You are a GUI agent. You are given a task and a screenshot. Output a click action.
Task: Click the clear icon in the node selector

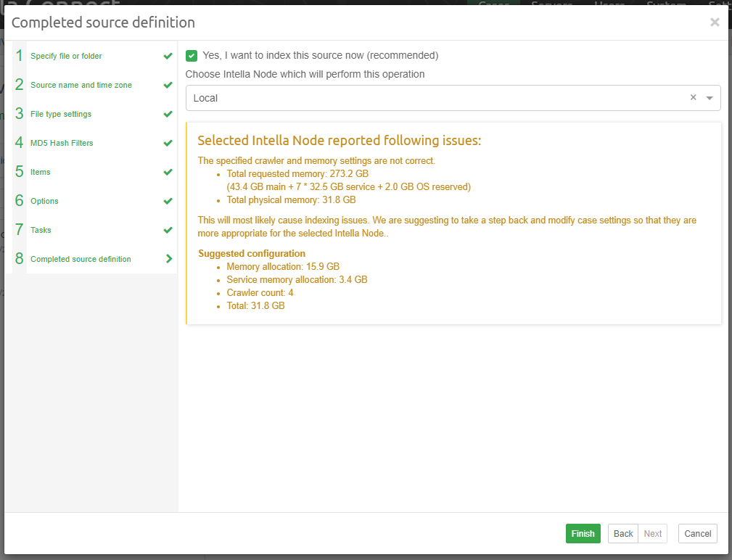693,96
